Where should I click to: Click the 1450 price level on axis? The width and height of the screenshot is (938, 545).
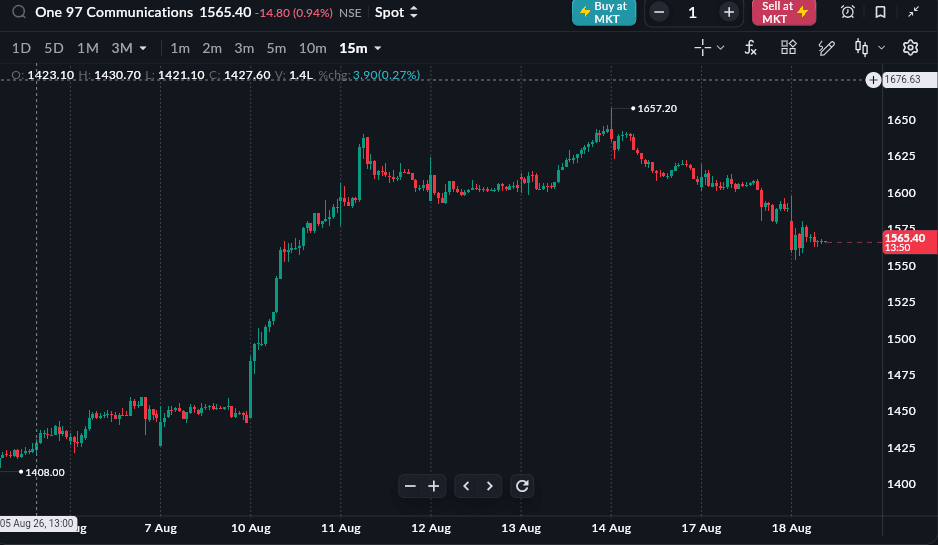[902, 412]
